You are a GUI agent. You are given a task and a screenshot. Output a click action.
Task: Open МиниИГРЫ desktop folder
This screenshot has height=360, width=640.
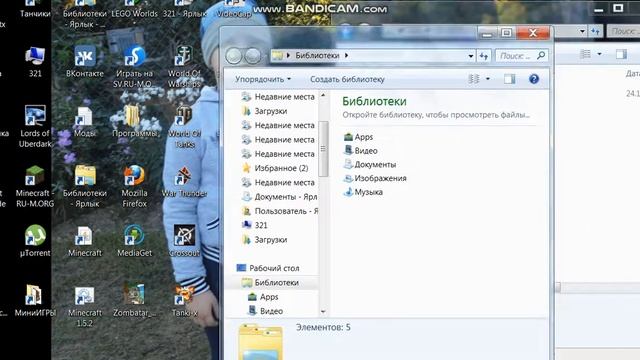tap(35, 301)
